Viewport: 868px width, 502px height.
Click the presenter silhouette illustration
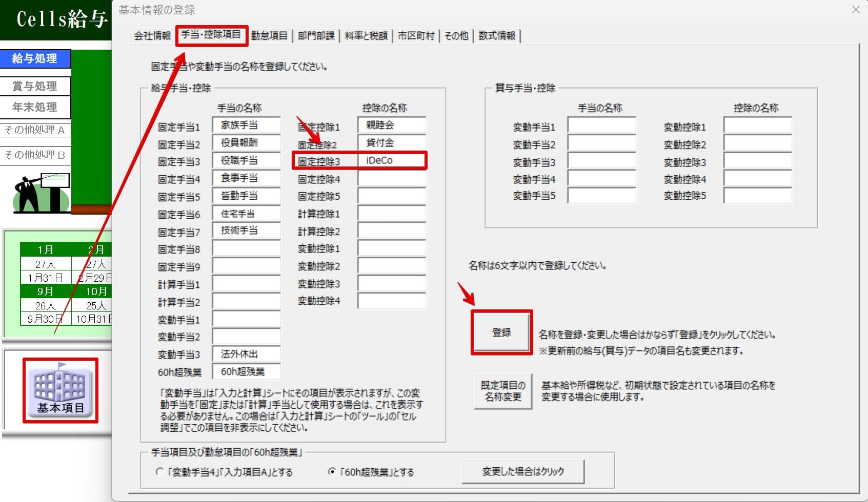[41, 194]
